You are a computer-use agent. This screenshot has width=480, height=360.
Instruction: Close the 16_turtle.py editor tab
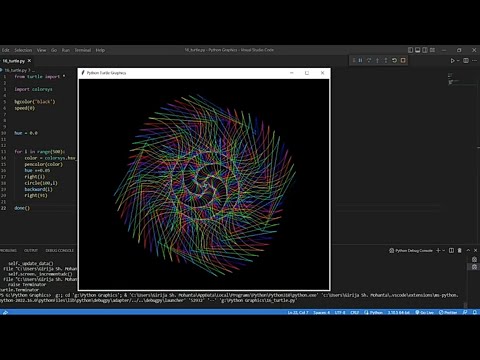pos(29,61)
